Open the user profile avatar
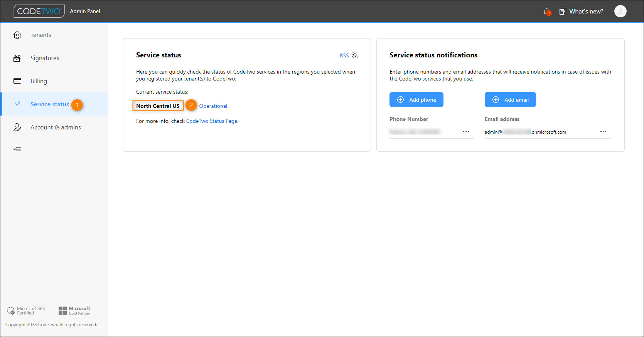The height and width of the screenshot is (337, 644). click(620, 12)
